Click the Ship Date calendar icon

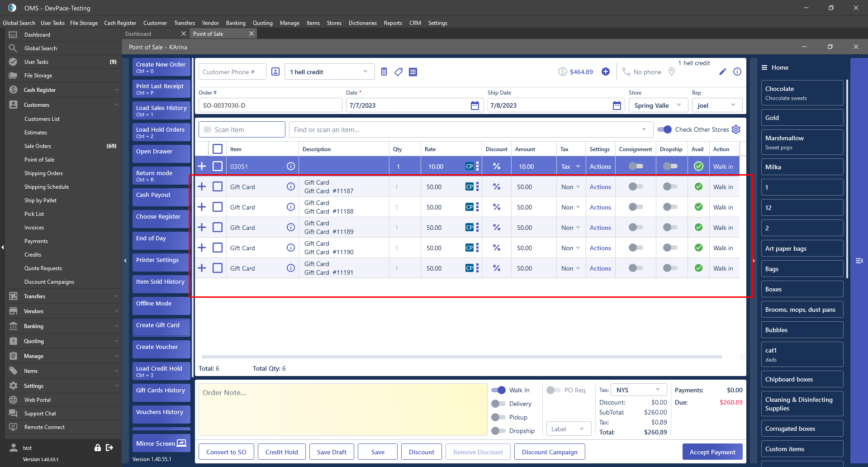coord(617,105)
